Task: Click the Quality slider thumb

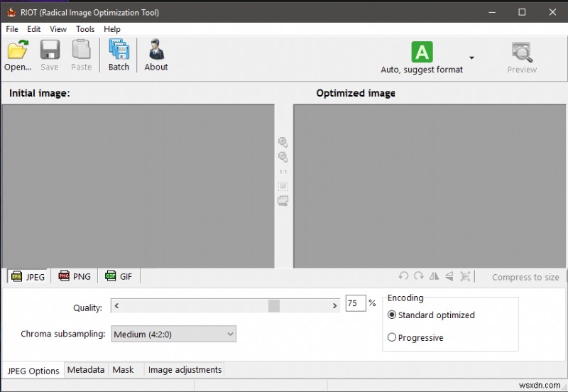Action: (274, 306)
